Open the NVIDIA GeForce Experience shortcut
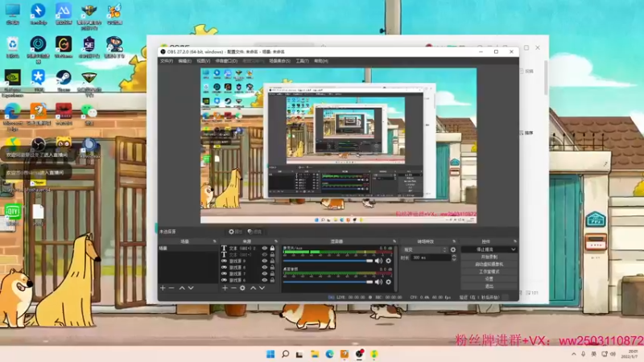Viewport: 644px width, 362px height. tap(13, 84)
